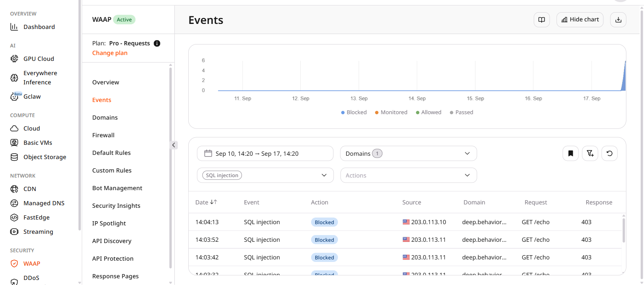
Task: Open the Security Insights menu item
Action: [x=117, y=206]
